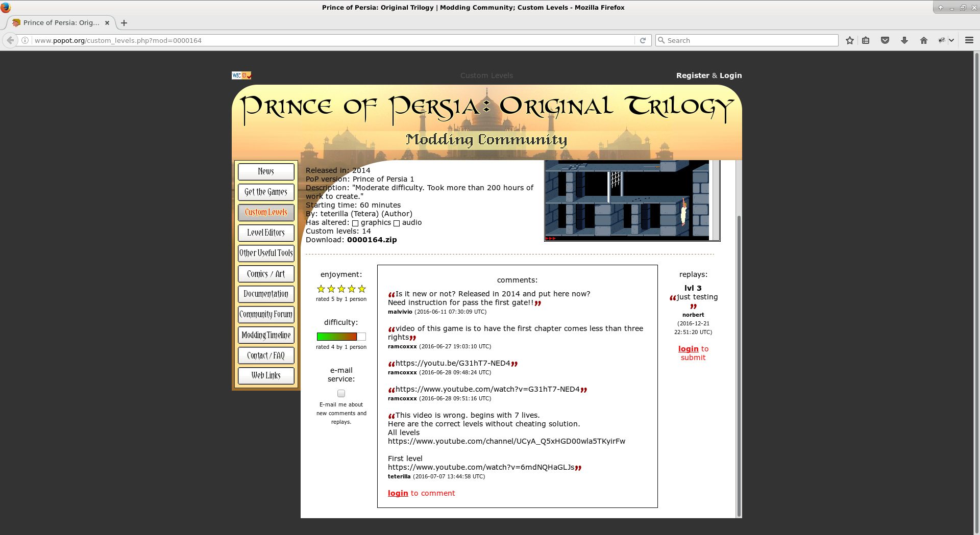Click replay author norbert
The image size is (980, 535).
(693, 315)
